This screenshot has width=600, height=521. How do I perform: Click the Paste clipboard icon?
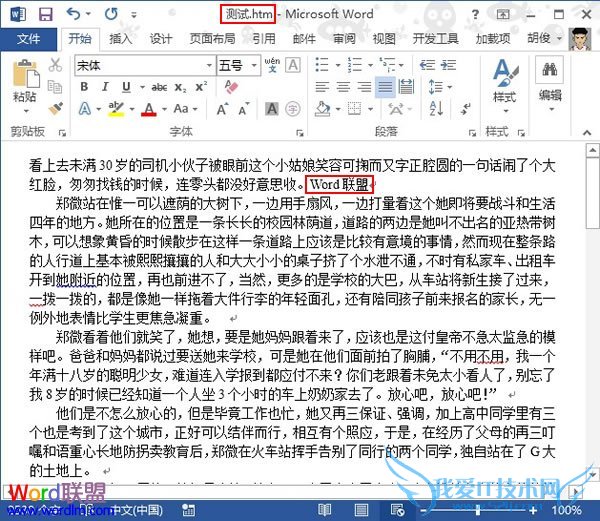(26, 74)
